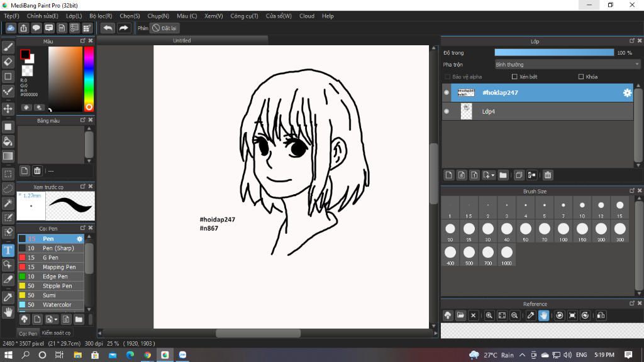Image resolution: width=644 pixels, height=362 pixels.
Task: Expand the add brush dropdown arrow
Action: tap(56, 319)
